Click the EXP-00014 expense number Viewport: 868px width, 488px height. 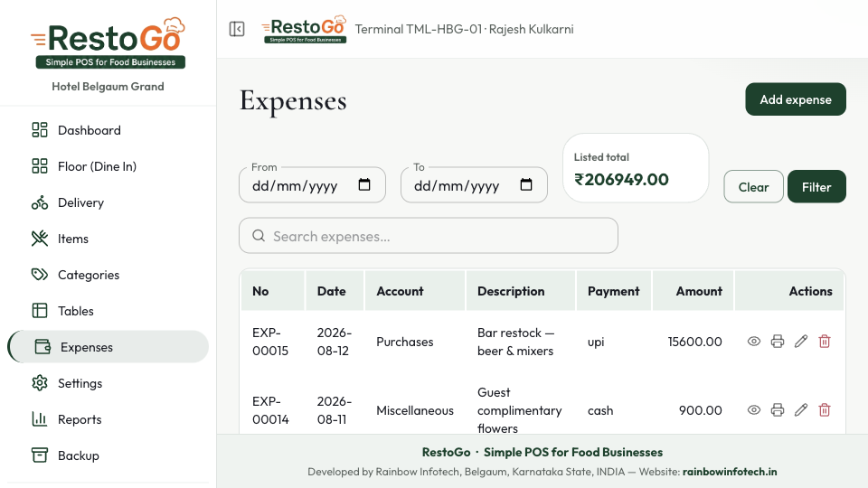[270, 410]
